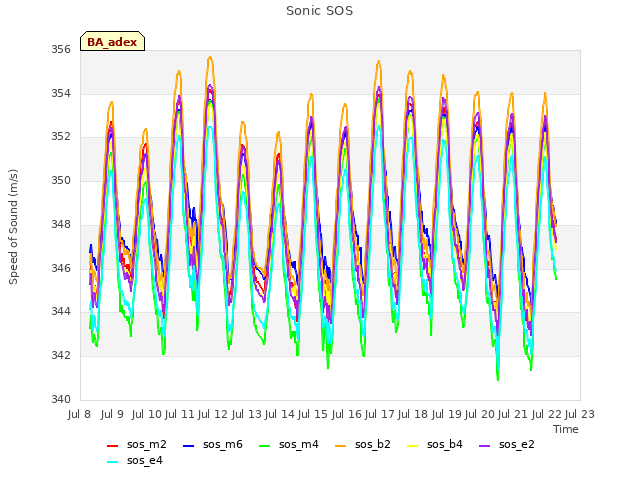The width and height of the screenshot is (640, 480).
Task: Click the 352 y-axis tick label
Action: 61,137
